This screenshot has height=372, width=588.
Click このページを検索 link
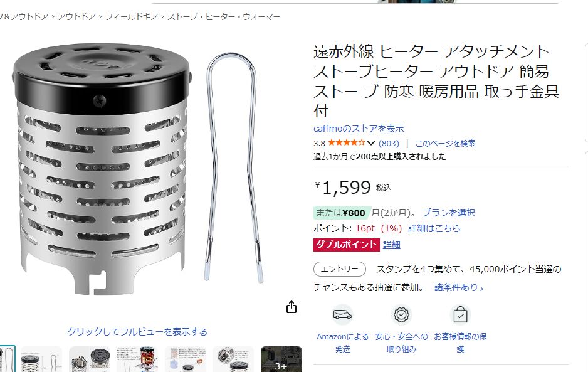coord(445,143)
